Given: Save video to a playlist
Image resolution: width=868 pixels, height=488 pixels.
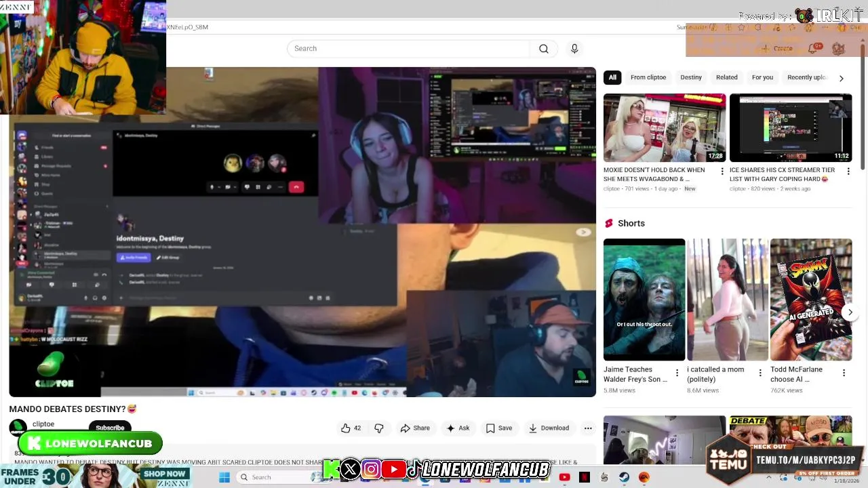Looking at the screenshot, I should tap(498, 428).
